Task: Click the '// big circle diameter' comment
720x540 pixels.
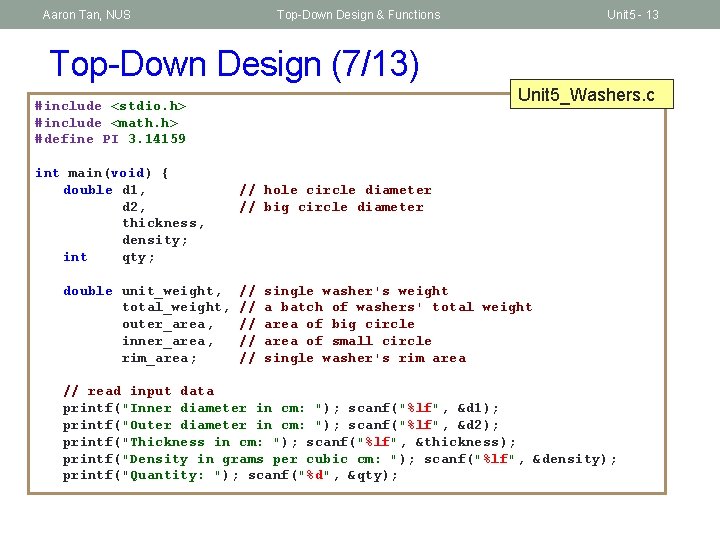Action: click(x=331, y=207)
